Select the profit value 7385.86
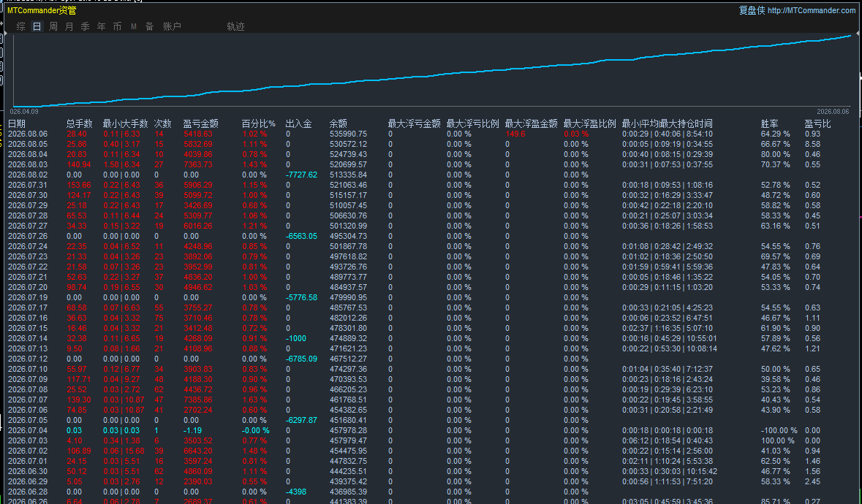 point(198,400)
